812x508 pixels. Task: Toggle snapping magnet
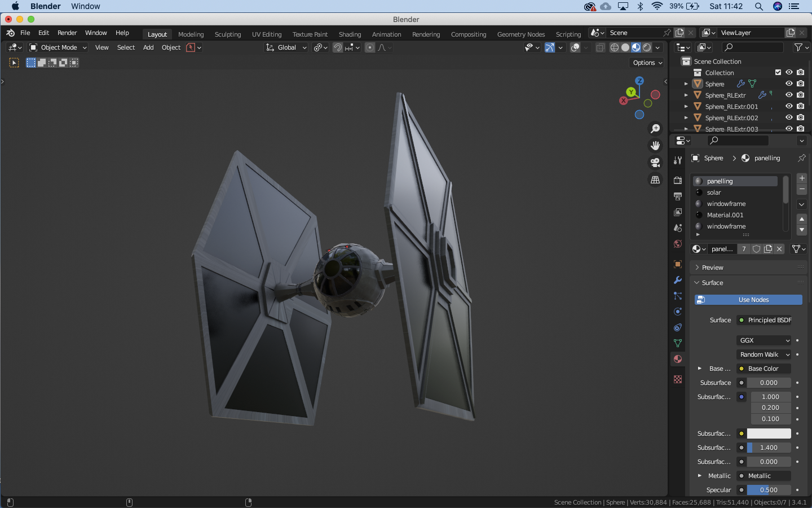[337, 47]
